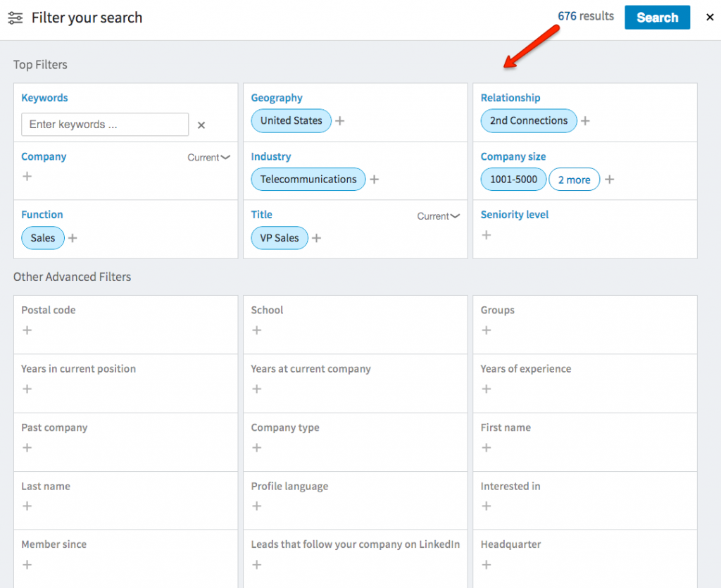Screen dimensions: 721x588
Task: Add a Seniority level filter plus icon
Action: point(487,234)
